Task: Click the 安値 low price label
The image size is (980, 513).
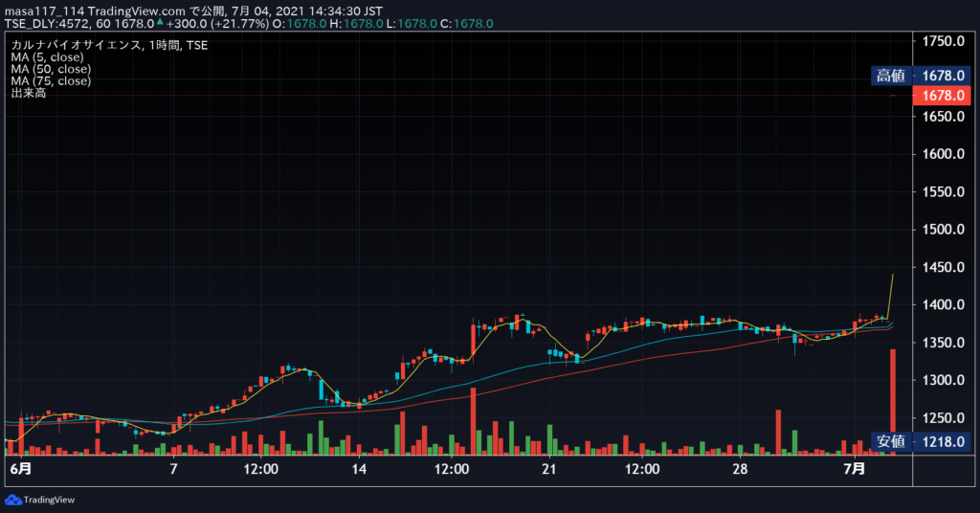Action: (x=891, y=441)
